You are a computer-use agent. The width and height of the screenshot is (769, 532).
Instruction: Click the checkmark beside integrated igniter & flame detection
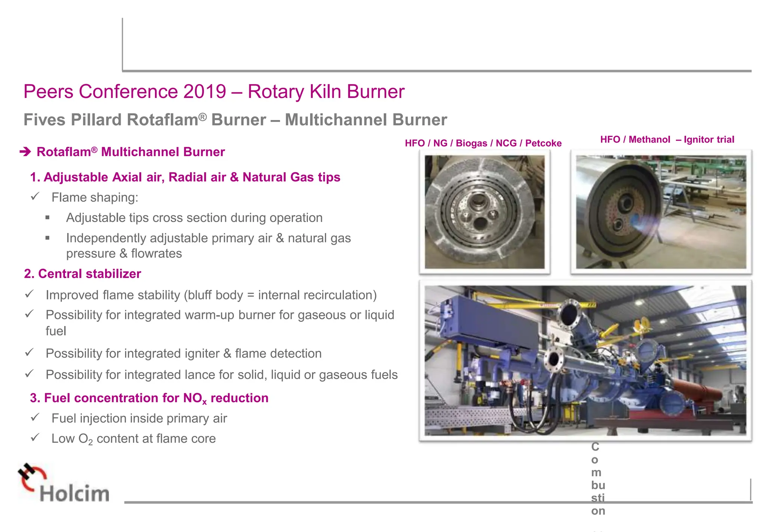tap(29, 353)
